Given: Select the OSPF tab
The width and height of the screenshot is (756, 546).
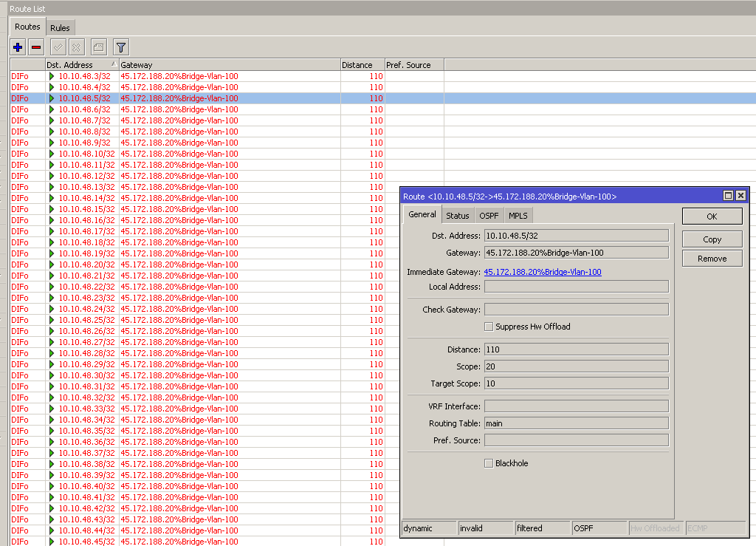Looking at the screenshot, I should [489, 215].
